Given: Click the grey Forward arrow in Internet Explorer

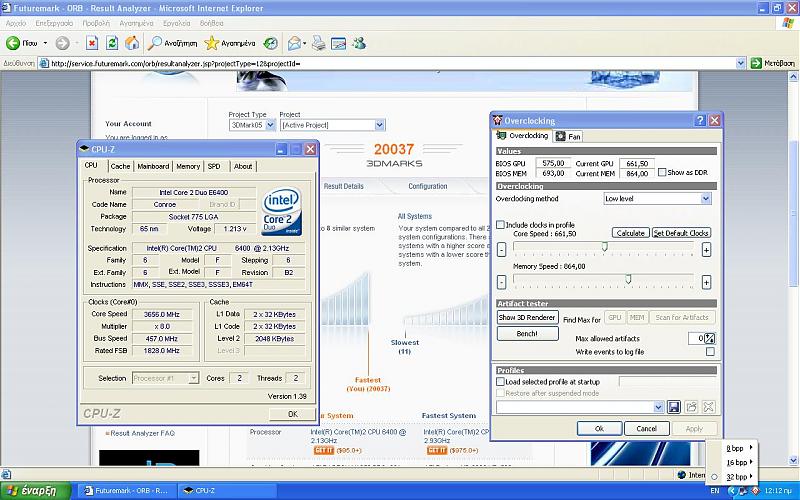Looking at the screenshot, I should (62, 43).
